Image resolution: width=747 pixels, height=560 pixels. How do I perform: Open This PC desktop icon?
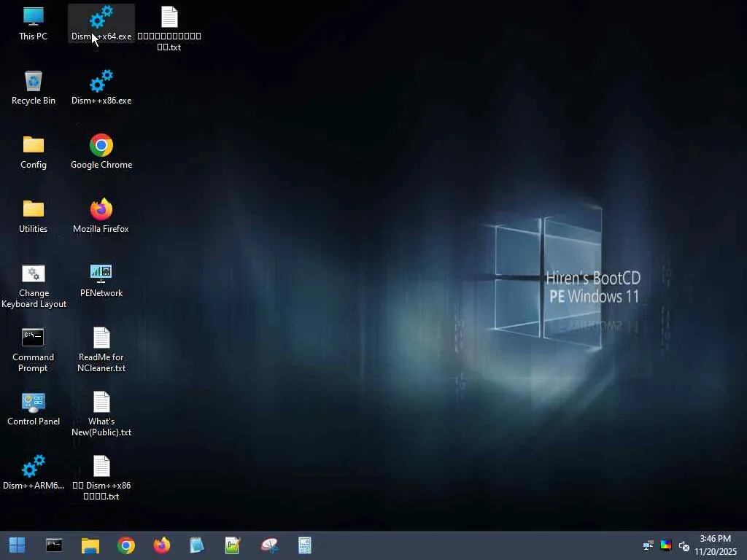(33, 23)
